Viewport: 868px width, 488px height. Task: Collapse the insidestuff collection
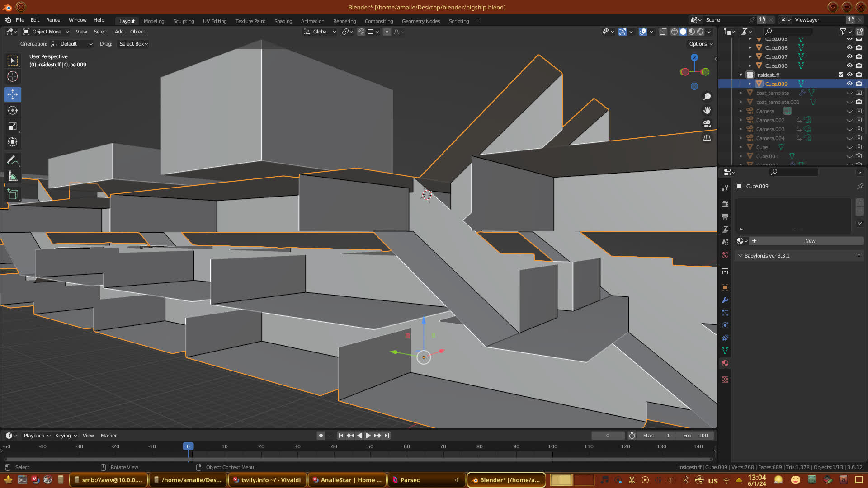pos(741,75)
